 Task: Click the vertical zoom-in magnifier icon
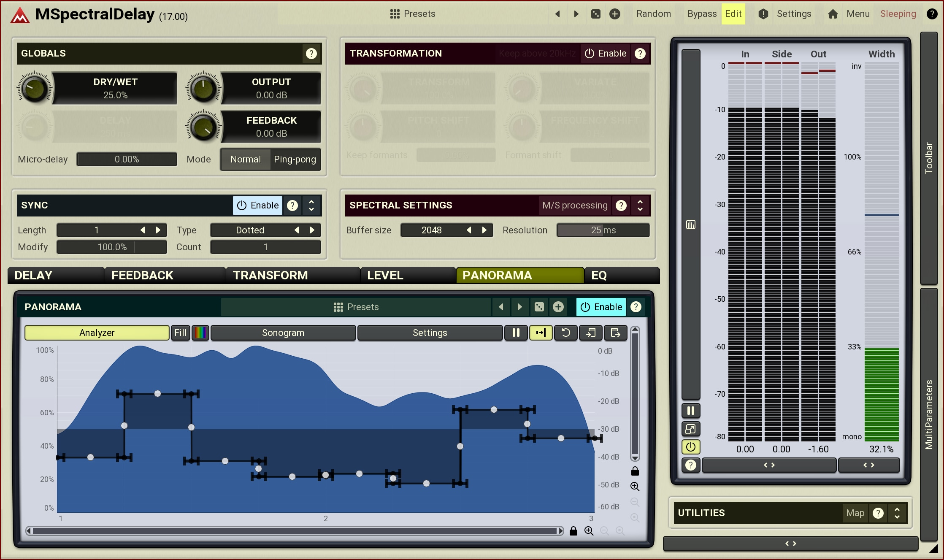[x=635, y=487]
